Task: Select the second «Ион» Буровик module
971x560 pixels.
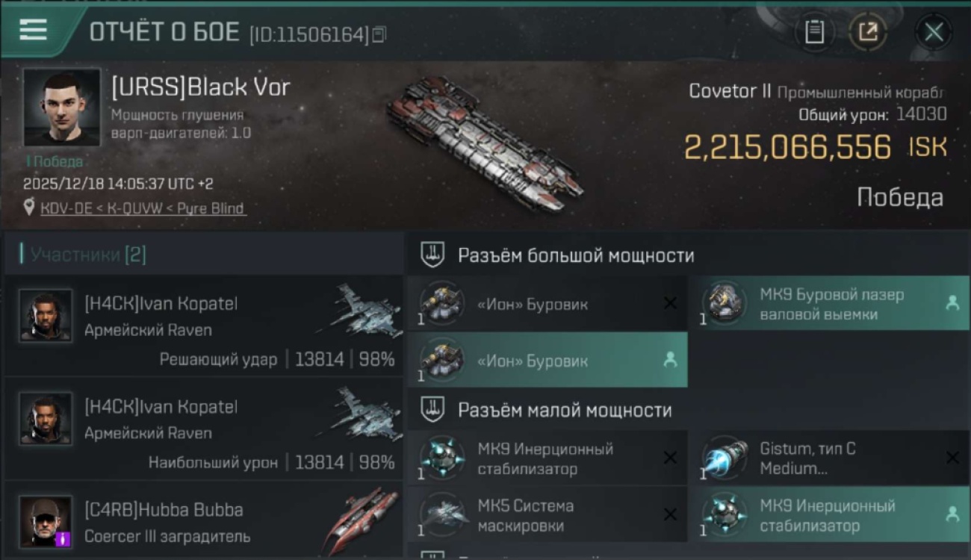Action: 547,361
